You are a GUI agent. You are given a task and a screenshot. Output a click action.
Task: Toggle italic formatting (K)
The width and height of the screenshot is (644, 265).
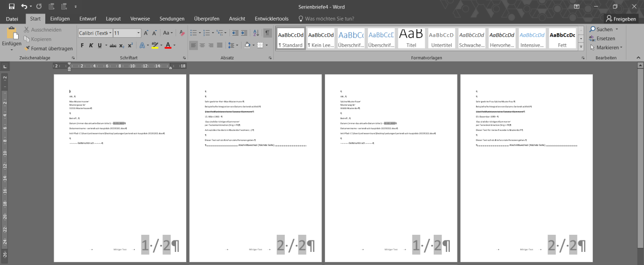(x=91, y=45)
